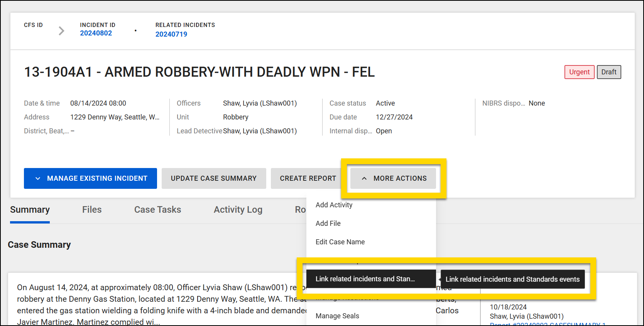Click the arrow icon in Manage Existing Incident
The image size is (644, 326).
click(38, 178)
